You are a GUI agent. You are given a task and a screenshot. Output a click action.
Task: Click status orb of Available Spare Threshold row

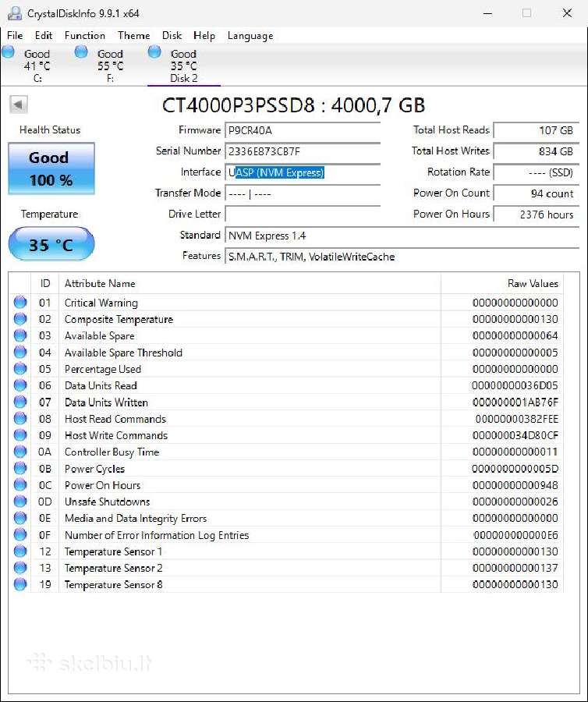coord(20,352)
